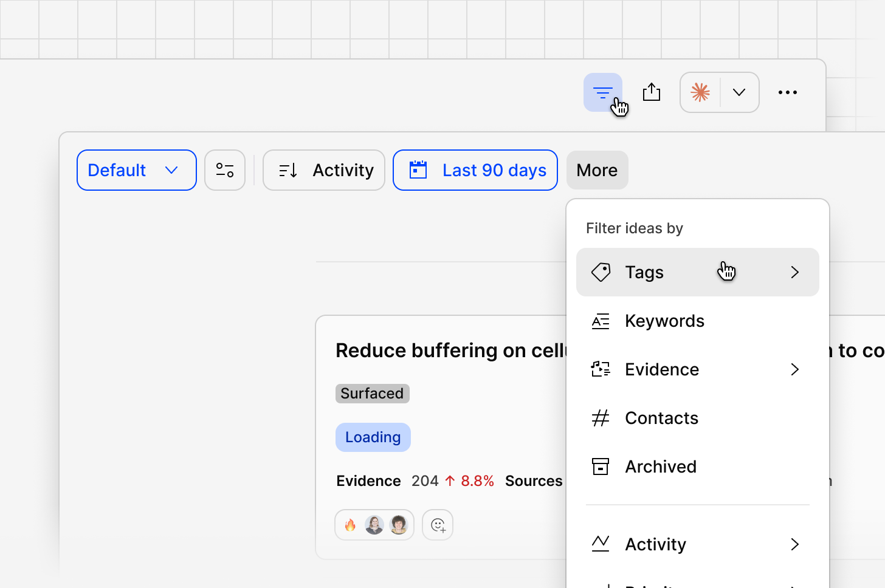Image resolution: width=885 pixels, height=588 pixels.
Task: Select the Archived filter option
Action: (x=698, y=467)
